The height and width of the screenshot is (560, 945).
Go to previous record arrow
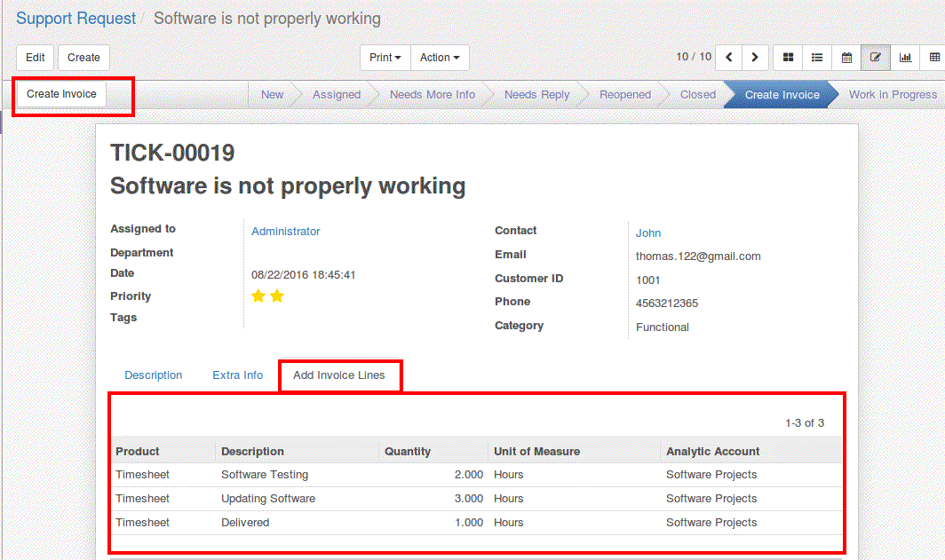tap(728, 58)
